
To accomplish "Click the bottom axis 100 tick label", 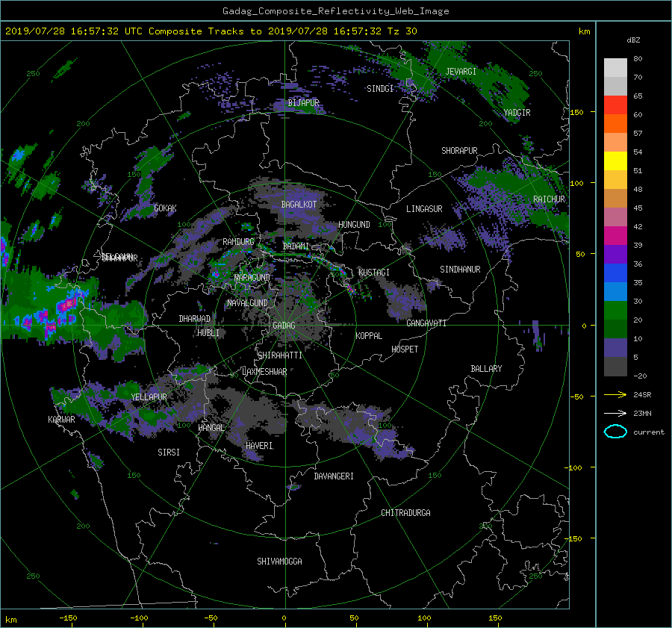I will (x=424, y=618).
